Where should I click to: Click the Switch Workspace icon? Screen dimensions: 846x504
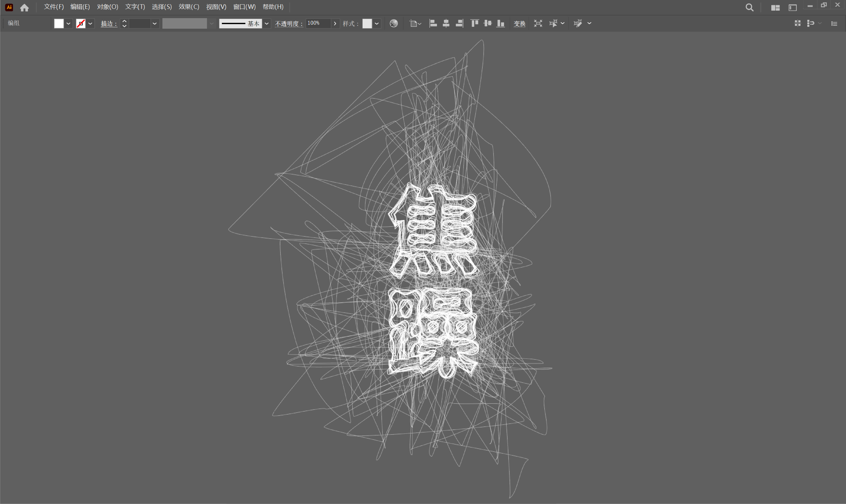pyautogui.click(x=792, y=7)
